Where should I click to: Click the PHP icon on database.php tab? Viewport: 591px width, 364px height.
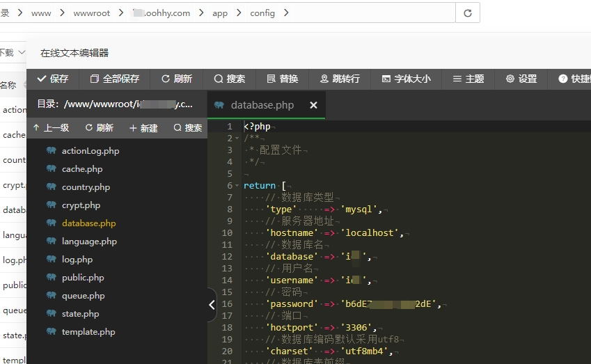[219, 105]
